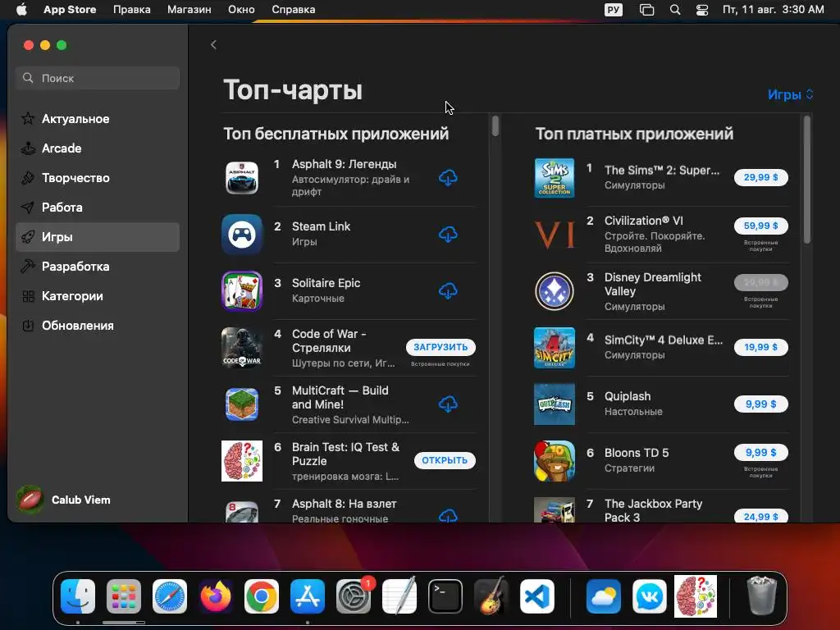Select Игры in sidebar

coord(98,237)
